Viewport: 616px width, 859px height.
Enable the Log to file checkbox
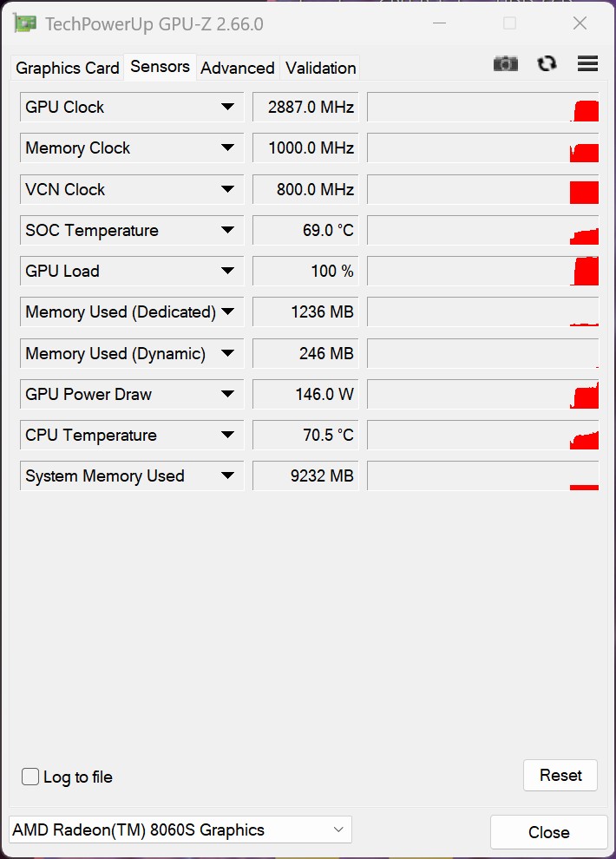click(30, 777)
